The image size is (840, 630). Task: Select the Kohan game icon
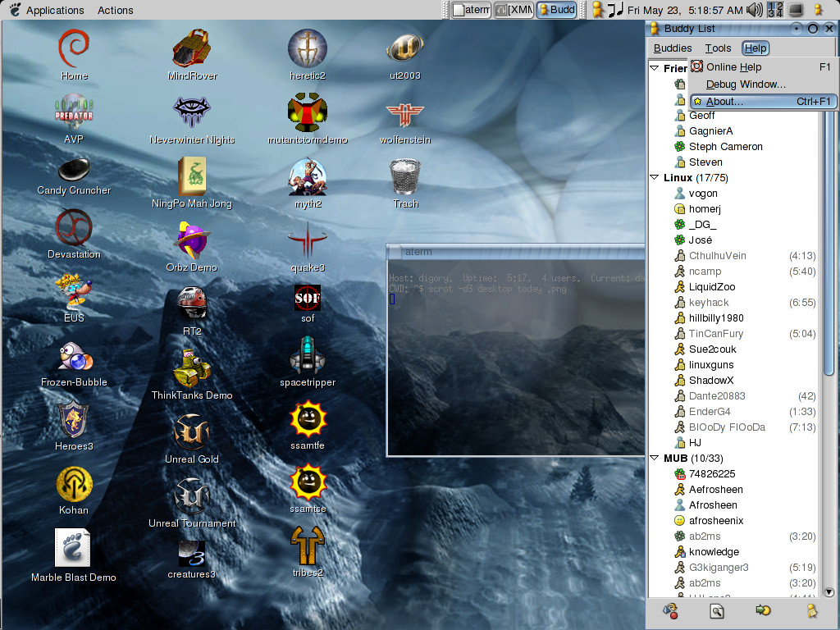pos(74,484)
